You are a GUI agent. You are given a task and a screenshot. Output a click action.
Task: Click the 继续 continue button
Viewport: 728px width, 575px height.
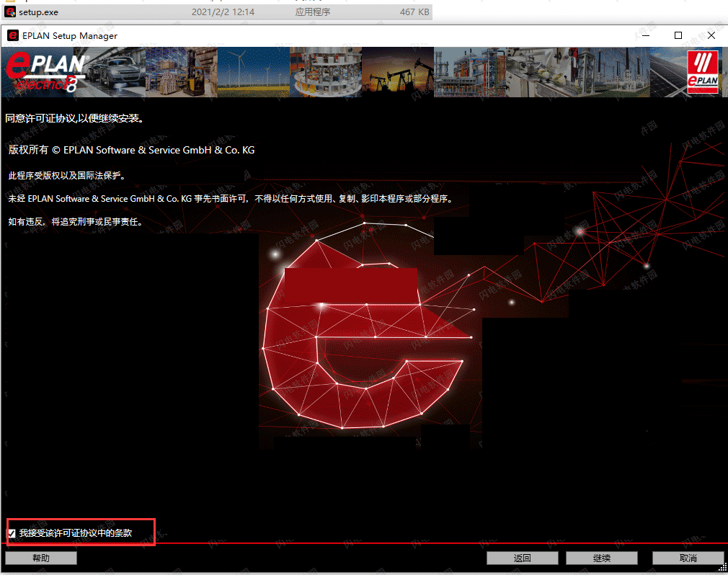[602, 558]
